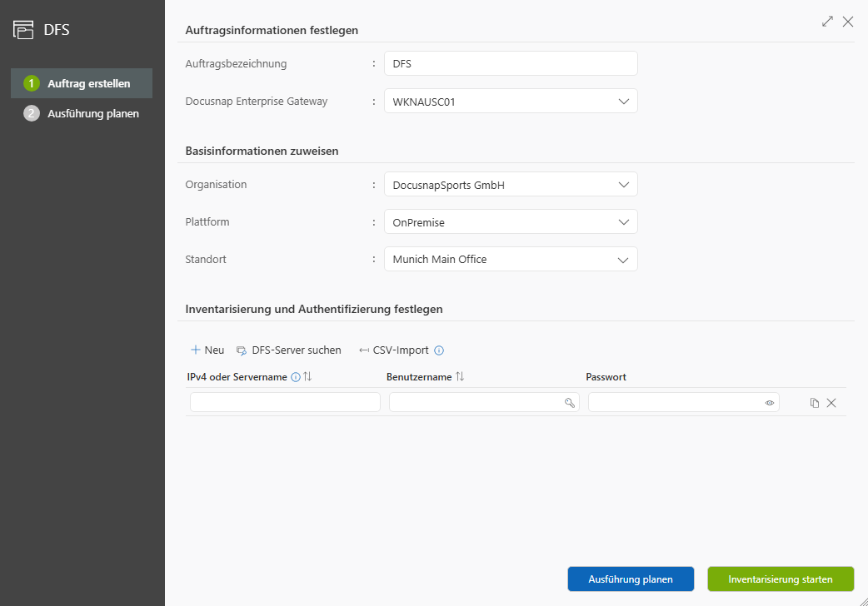Show info for IPv4 oder Servername column
Image resolution: width=868 pixels, height=606 pixels.
point(296,377)
